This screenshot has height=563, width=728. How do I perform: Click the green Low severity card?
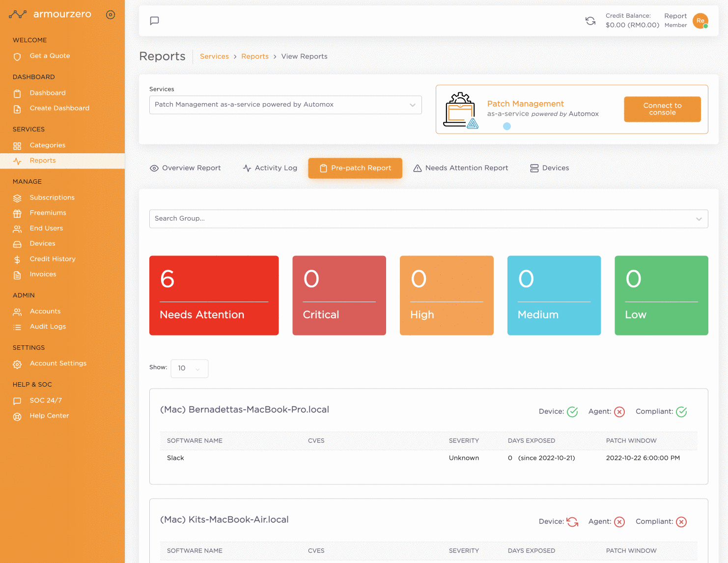click(x=662, y=296)
